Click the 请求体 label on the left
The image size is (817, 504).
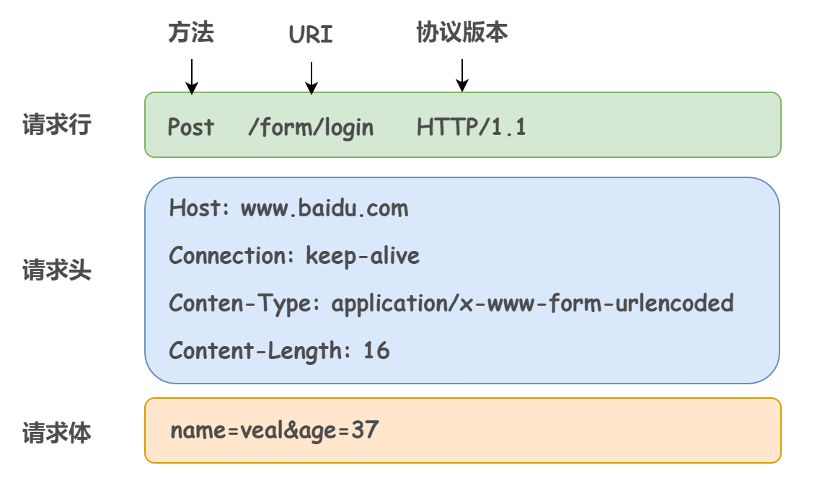pyautogui.click(x=57, y=433)
